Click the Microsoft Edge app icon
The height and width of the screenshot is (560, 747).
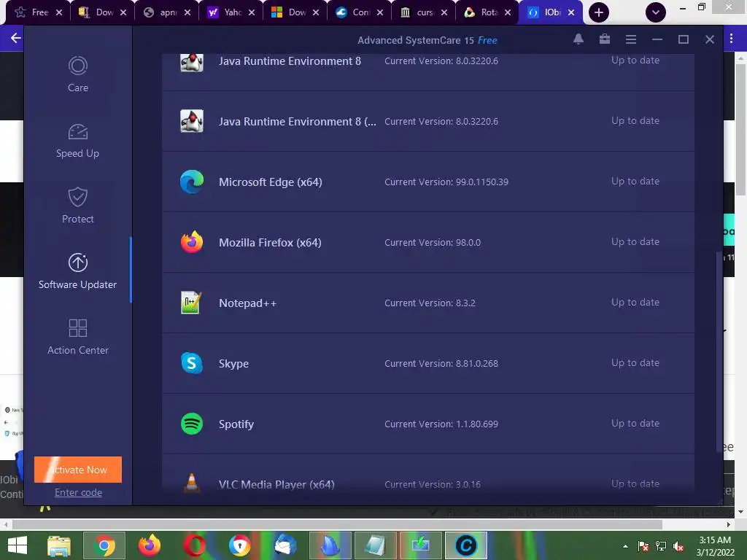192,182
